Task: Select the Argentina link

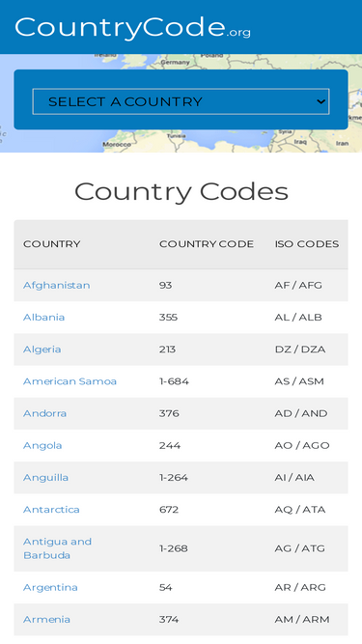Action: coord(50,587)
